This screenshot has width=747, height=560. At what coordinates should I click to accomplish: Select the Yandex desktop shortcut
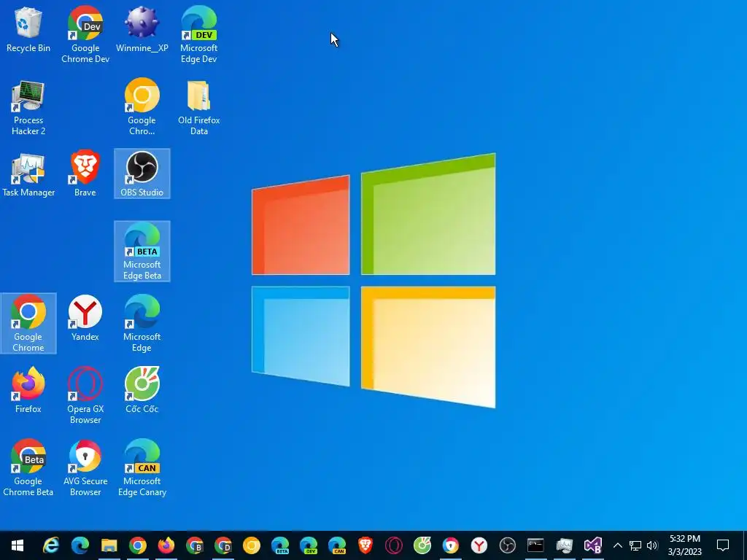point(85,318)
